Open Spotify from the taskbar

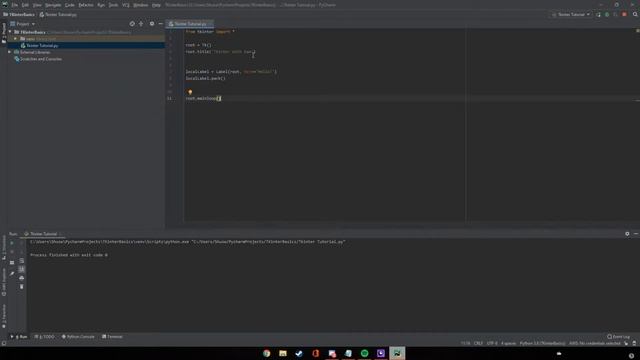[364, 353]
